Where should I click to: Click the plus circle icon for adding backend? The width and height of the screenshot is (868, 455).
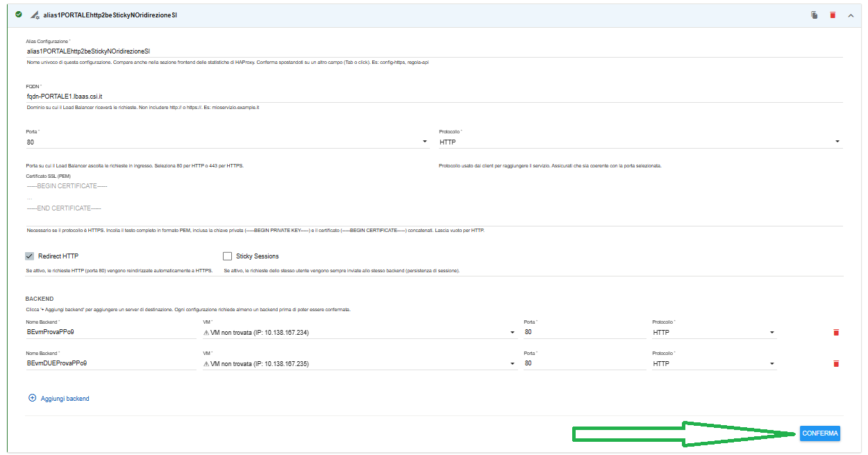coord(32,398)
